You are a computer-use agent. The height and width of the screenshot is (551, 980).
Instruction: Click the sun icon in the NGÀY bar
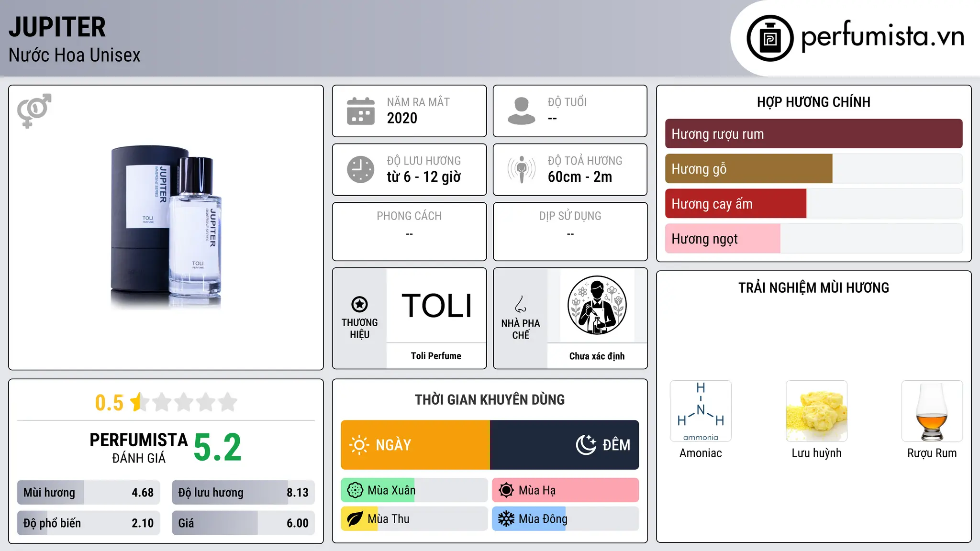359,445
